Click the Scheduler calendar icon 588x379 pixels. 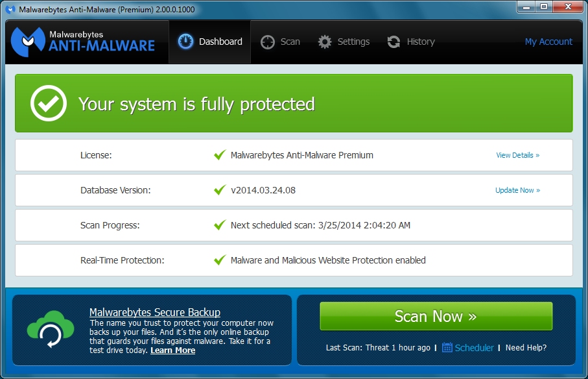pos(447,347)
